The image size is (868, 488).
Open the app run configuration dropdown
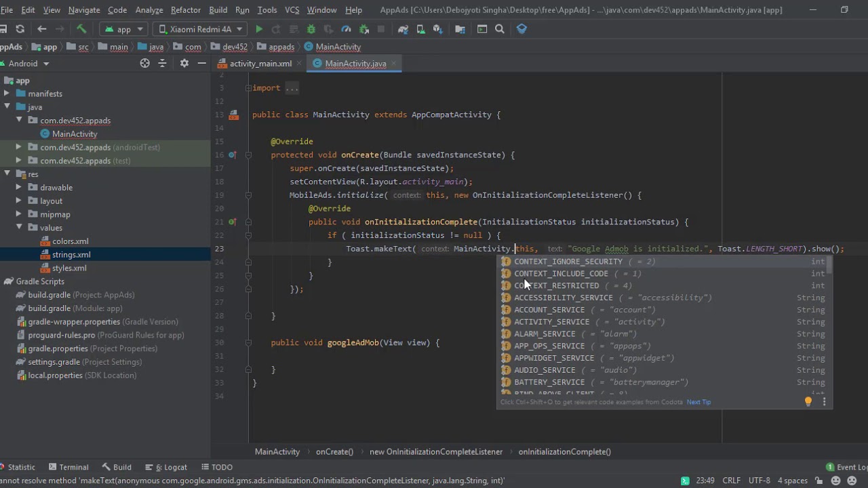pyautogui.click(x=123, y=29)
